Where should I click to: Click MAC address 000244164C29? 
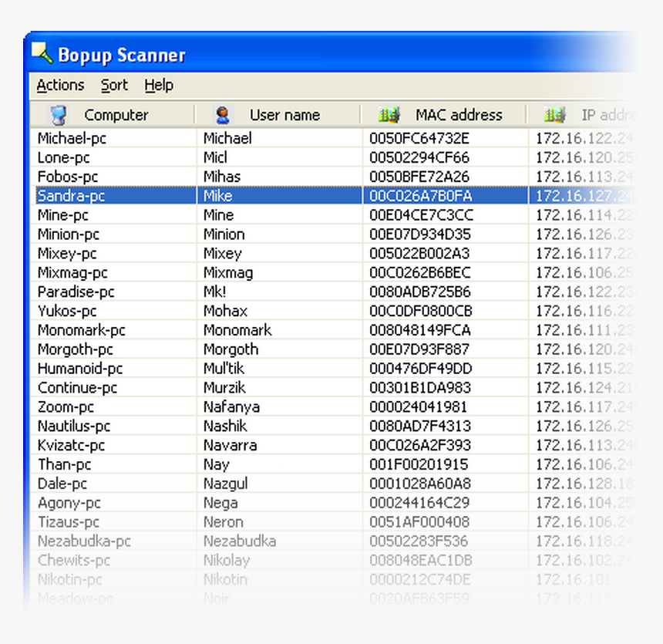(419, 503)
